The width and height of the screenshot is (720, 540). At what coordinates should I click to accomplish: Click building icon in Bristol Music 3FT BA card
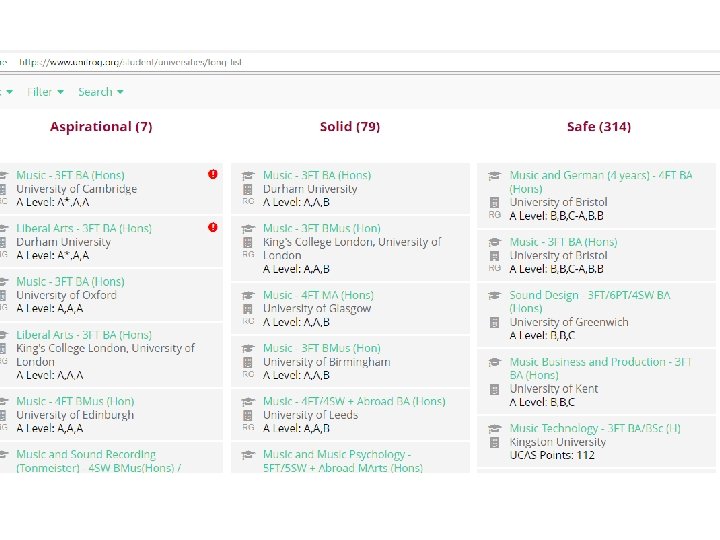pyautogui.click(x=495, y=256)
